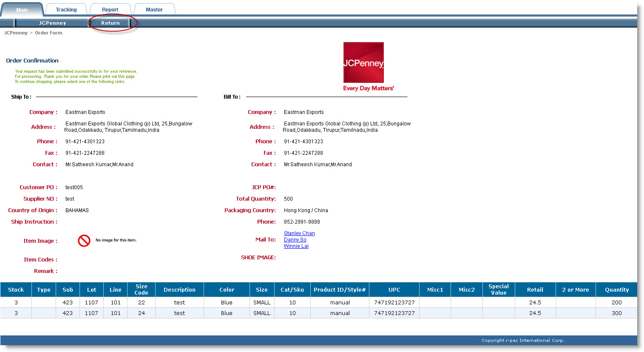
Task: Open the Danny So mail link
Action: click(x=295, y=240)
